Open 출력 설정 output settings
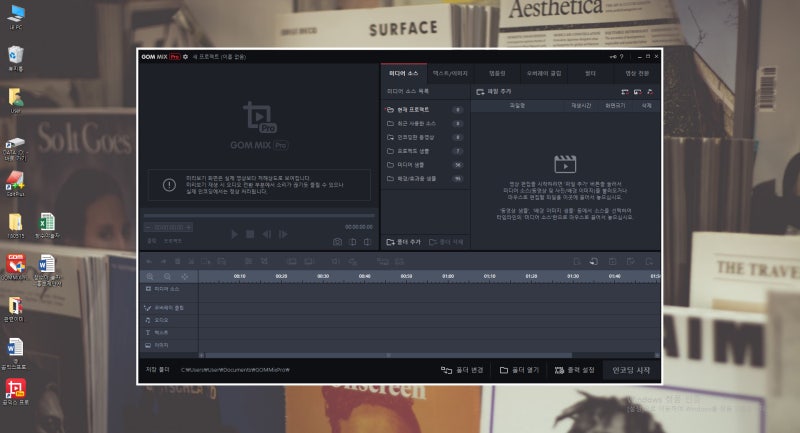Image resolution: width=800 pixels, height=433 pixels. pyautogui.click(x=574, y=370)
